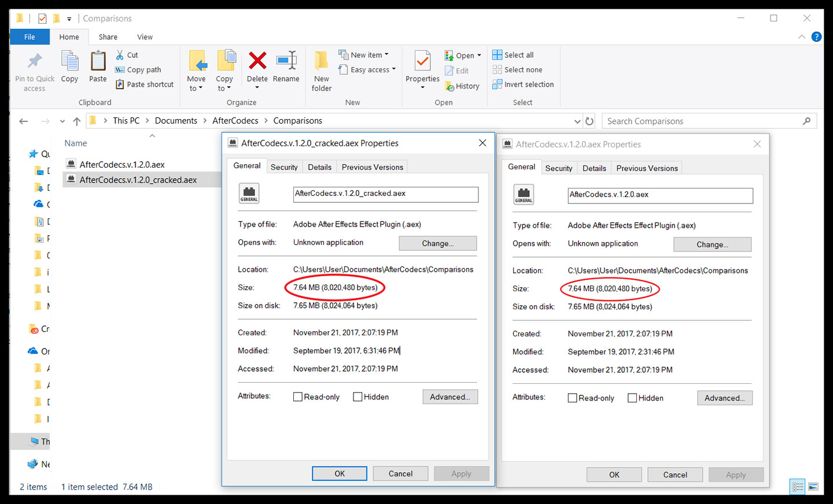The height and width of the screenshot is (504, 833).
Task: Check Read-only in AfterCodecs.v.1.2.0.aex Properties dialog
Action: (573, 398)
